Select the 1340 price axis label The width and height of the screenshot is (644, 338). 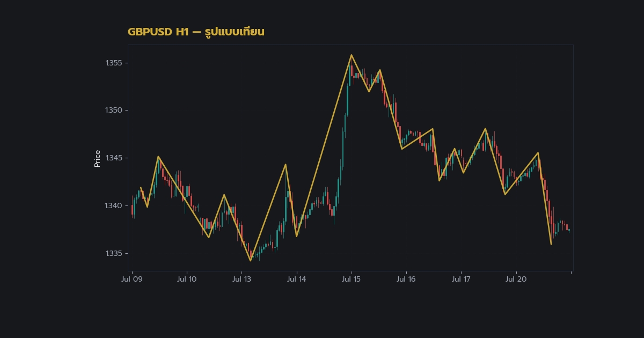(x=113, y=205)
